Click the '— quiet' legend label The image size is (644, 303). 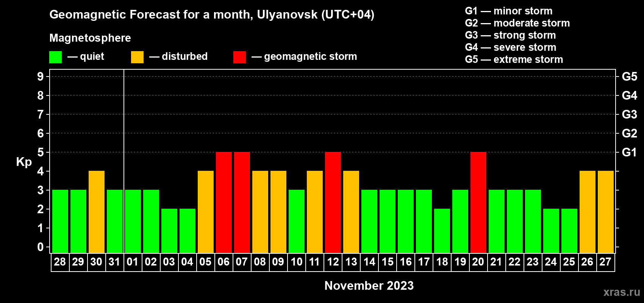tap(86, 57)
